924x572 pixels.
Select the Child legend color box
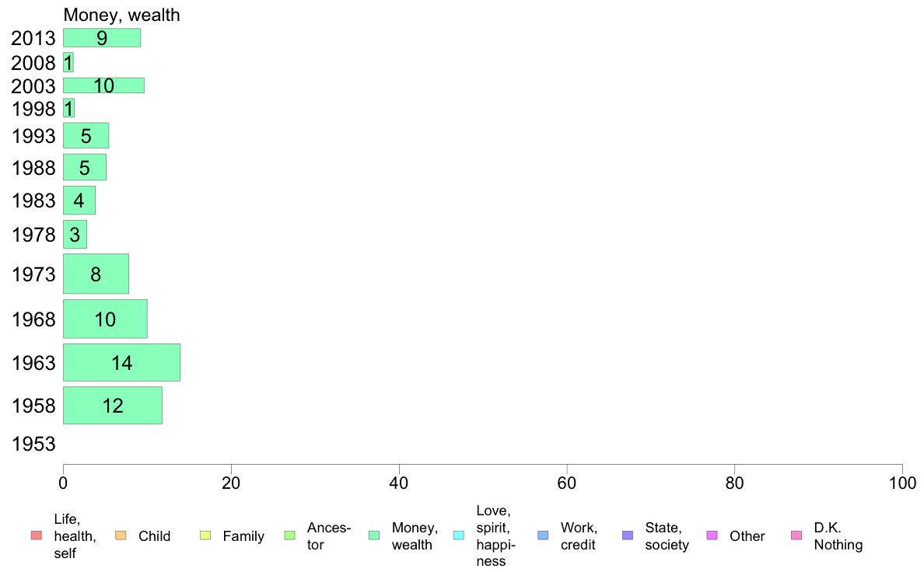(121, 535)
